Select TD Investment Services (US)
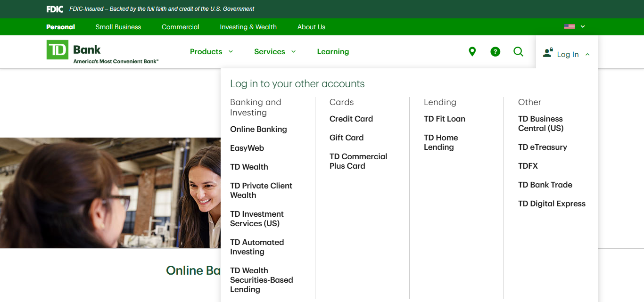Screen dimensions: 644x302 [x=257, y=219]
